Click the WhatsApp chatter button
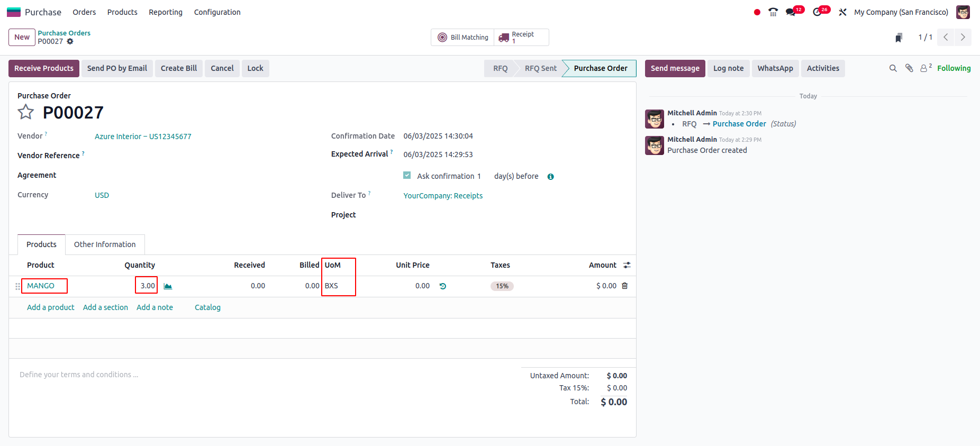 pyautogui.click(x=775, y=68)
